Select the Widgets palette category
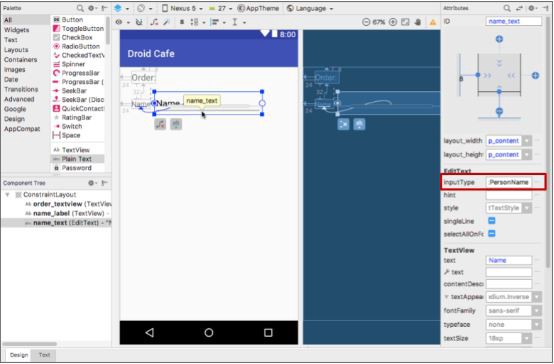Viewport: 554px width, 364px height. click(x=16, y=30)
